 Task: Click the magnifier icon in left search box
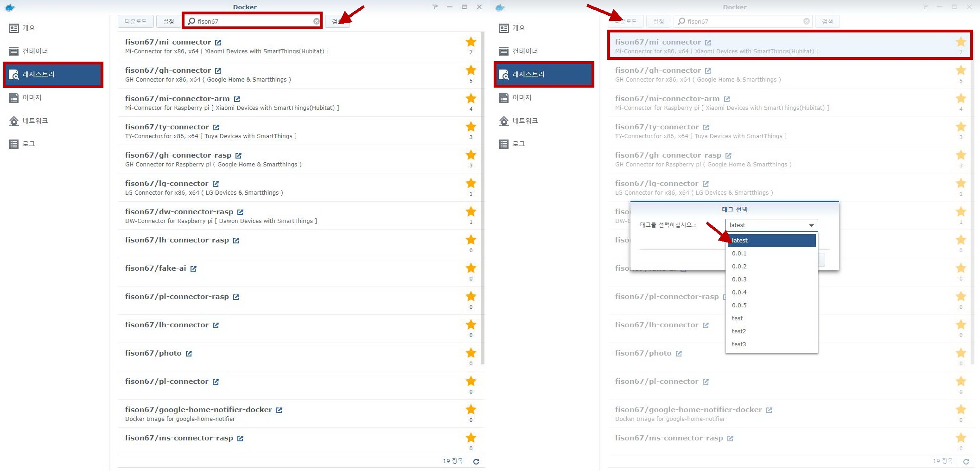tap(191, 21)
